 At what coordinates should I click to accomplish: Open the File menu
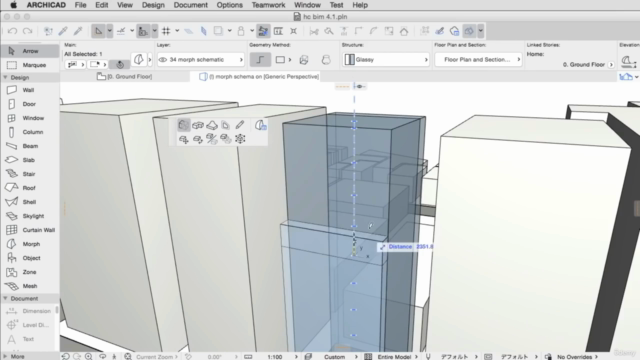80,5
